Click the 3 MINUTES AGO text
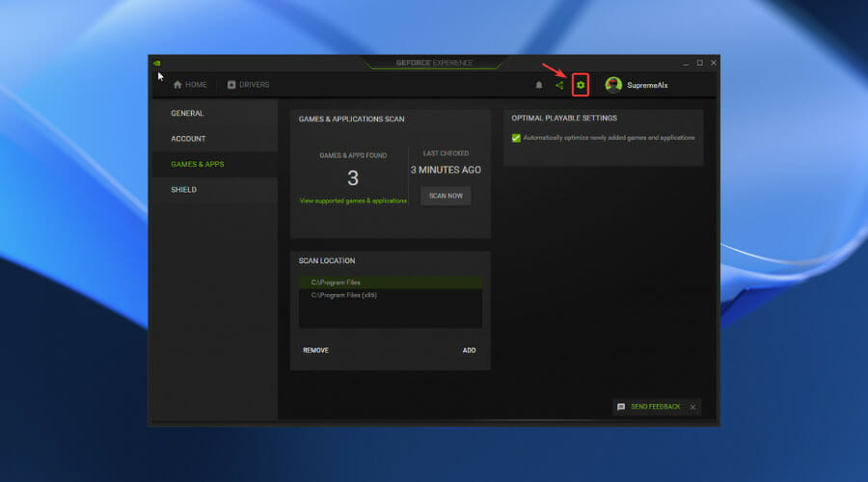868x482 pixels. pyautogui.click(x=446, y=170)
